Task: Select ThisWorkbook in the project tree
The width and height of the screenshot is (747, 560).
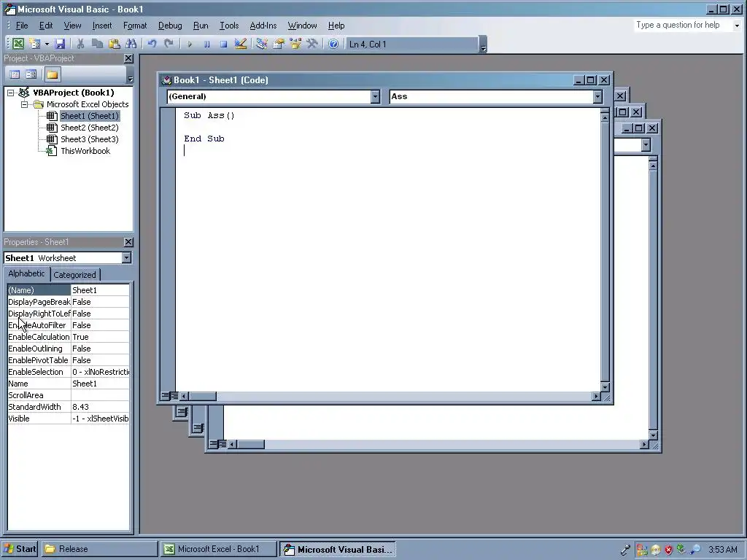Action: pyautogui.click(x=85, y=151)
